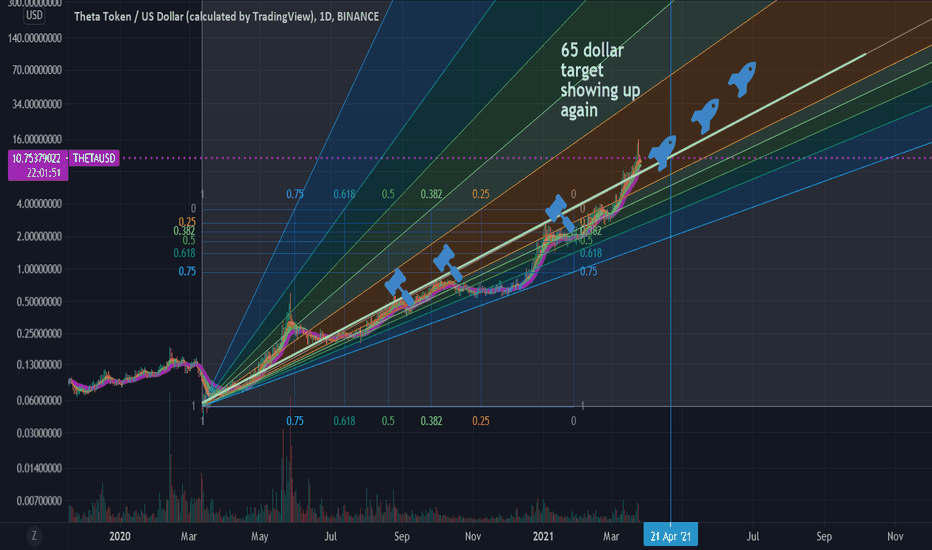Click the 0.25000000 price axis label
Screen dimensions: 932x550
coord(39,334)
